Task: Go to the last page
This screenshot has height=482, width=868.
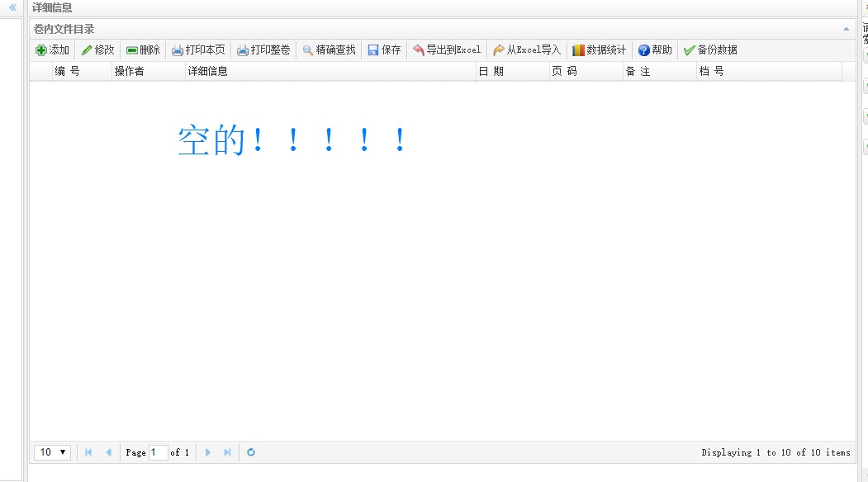Action: click(227, 452)
